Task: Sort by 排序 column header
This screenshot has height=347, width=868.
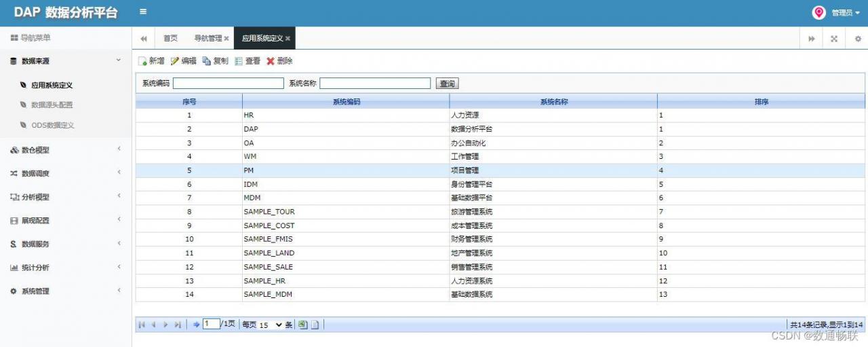Action: (761, 101)
